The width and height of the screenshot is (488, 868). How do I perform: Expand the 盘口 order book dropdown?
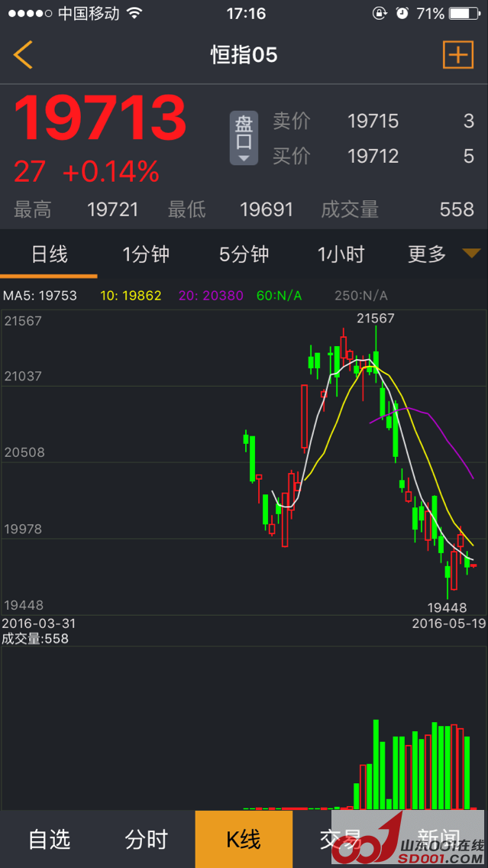(x=244, y=138)
